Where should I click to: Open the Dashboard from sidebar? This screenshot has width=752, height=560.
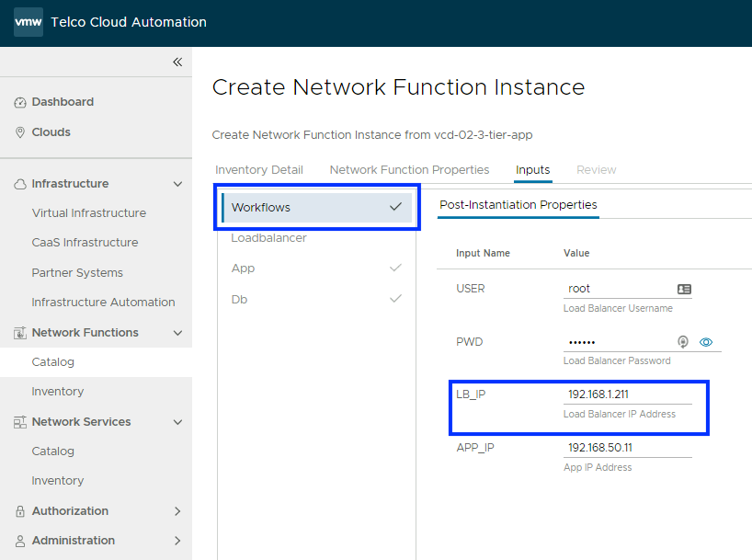tap(63, 102)
